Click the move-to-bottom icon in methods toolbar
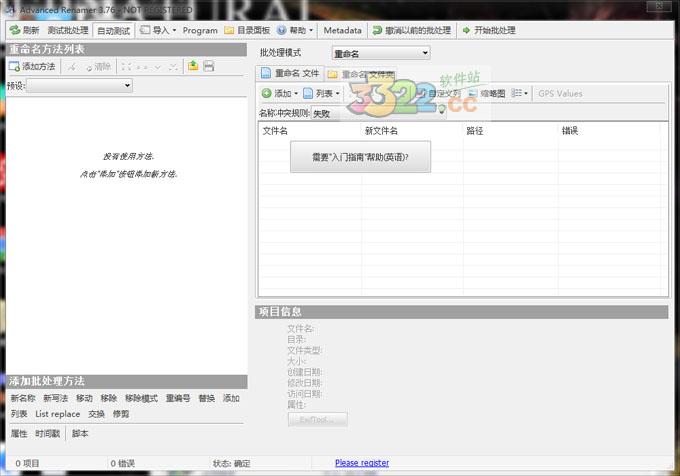 pos(173,67)
